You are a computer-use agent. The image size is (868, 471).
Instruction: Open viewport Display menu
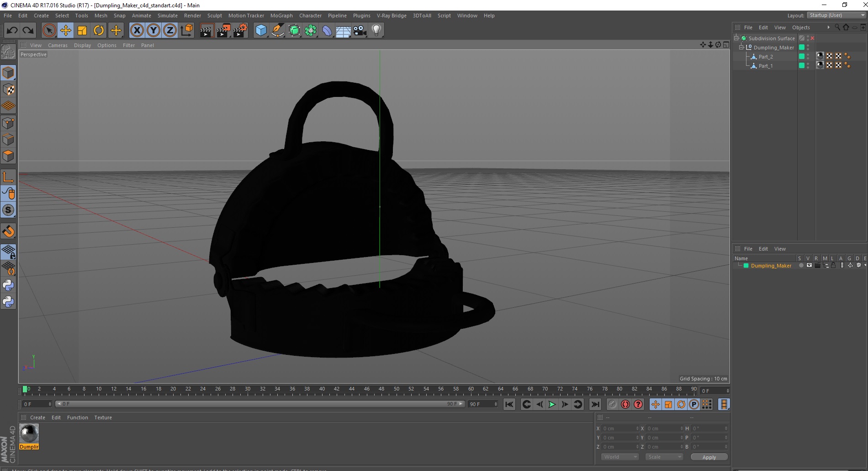[x=82, y=45]
